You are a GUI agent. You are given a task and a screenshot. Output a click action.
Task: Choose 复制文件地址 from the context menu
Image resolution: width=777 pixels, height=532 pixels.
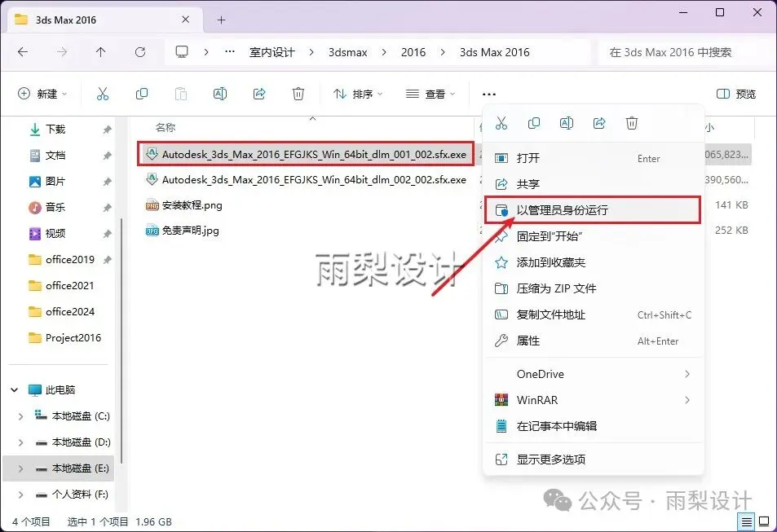tap(594, 314)
